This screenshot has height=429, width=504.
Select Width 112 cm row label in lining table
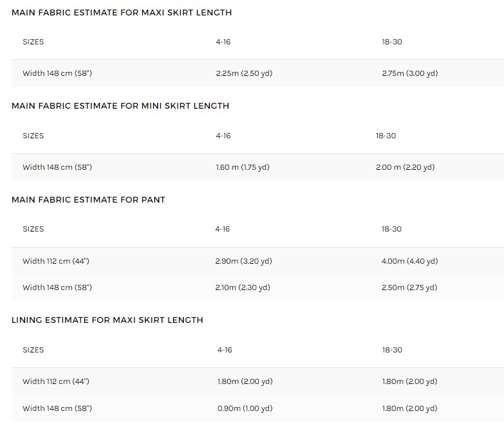pos(56,381)
